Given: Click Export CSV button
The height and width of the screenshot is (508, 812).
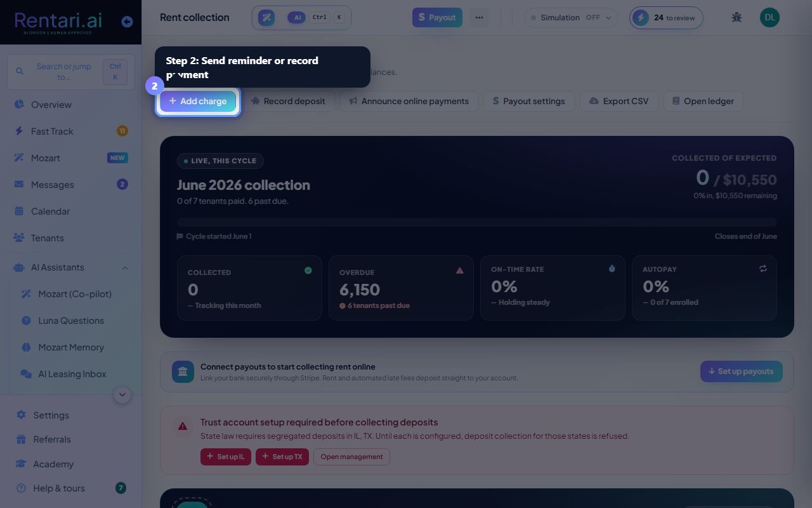Looking at the screenshot, I should pos(619,101).
